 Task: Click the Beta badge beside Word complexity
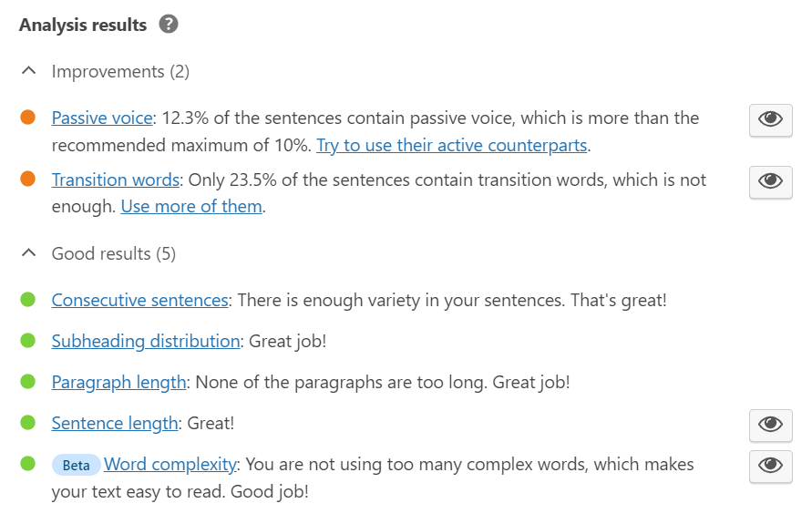tap(76, 465)
